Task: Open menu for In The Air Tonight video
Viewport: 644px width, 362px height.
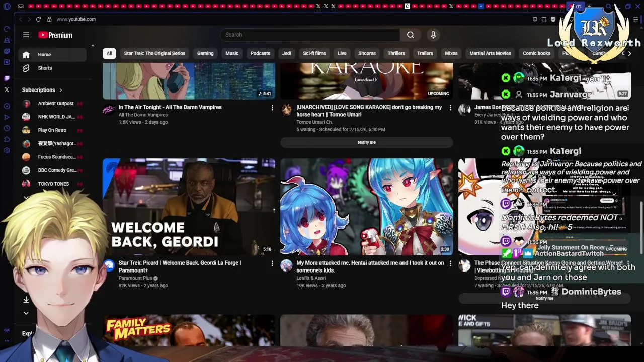Action: (272, 108)
